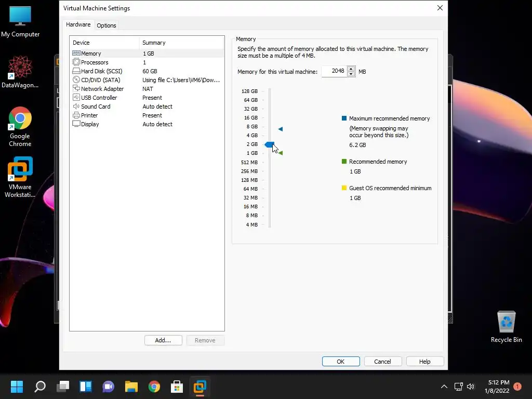Viewport: 532px width, 399px height.
Task: Click the '4 MB' slider scale label
Action: (252, 224)
